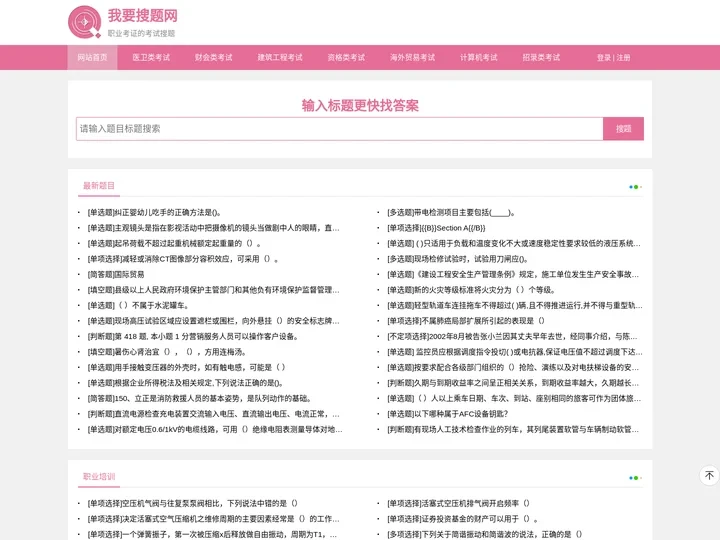Open the Section A question link
This screenshot has width=720, height=540.
click(x=436, y=228)
